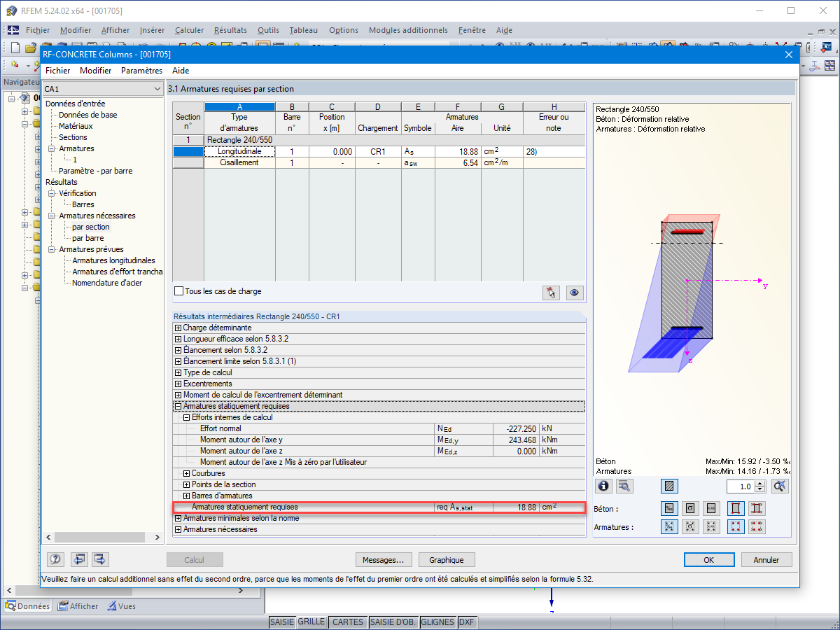The width and height of the screenshot is (840, 630).
Task: Select Données de base in the tree
Action: pos(87,115)
